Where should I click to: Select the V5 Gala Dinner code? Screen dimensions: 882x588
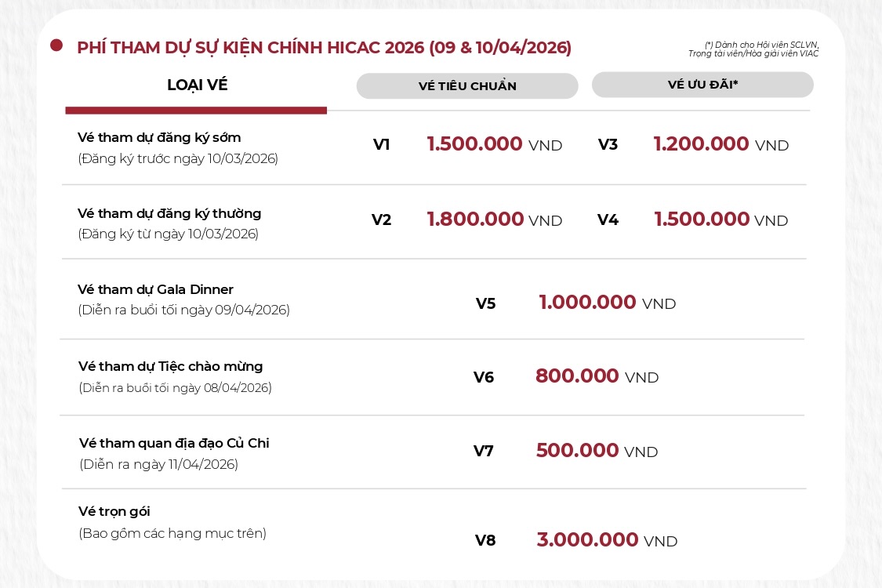(x=485, y=303)
